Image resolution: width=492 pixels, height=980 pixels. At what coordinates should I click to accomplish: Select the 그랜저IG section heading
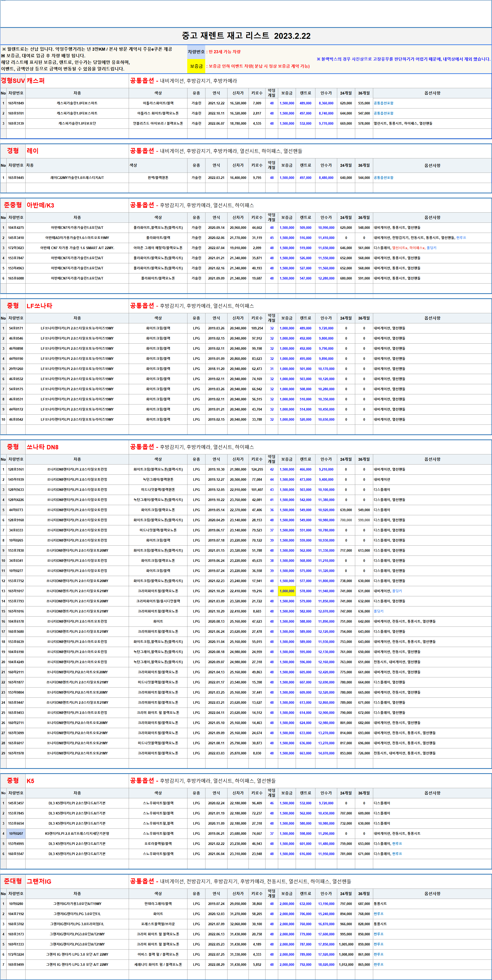(39, 881)
